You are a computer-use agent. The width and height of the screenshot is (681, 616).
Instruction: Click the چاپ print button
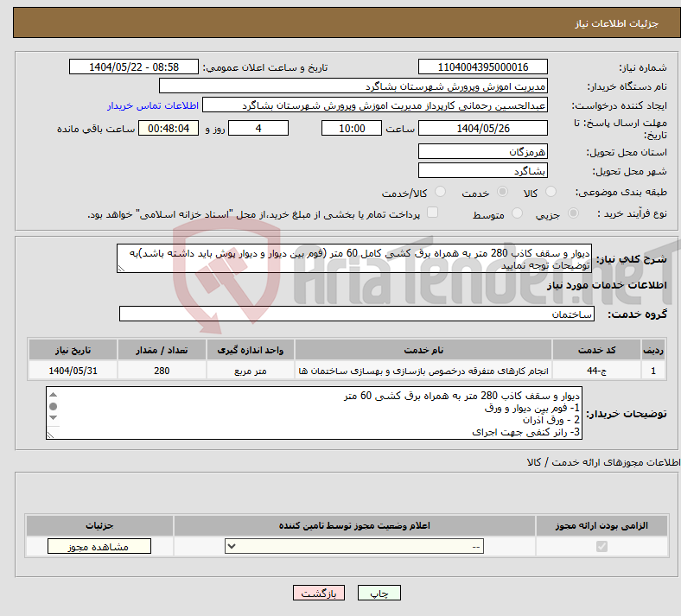tap(379, 593)
